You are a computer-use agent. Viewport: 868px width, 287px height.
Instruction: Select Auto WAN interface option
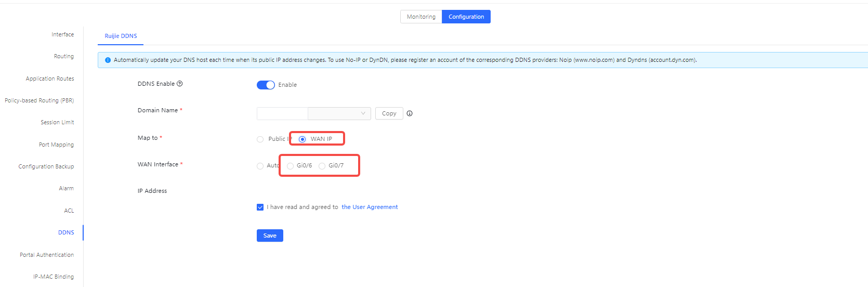(260, 166)
